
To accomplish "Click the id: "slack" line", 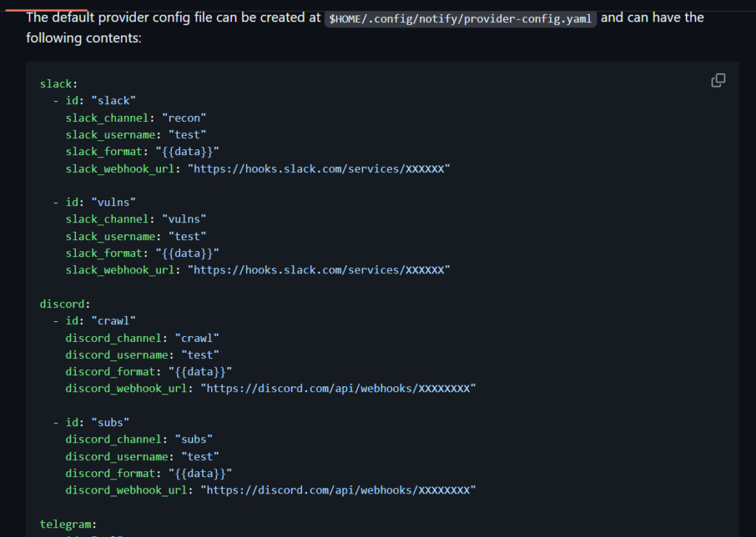I will coord(94,101).
